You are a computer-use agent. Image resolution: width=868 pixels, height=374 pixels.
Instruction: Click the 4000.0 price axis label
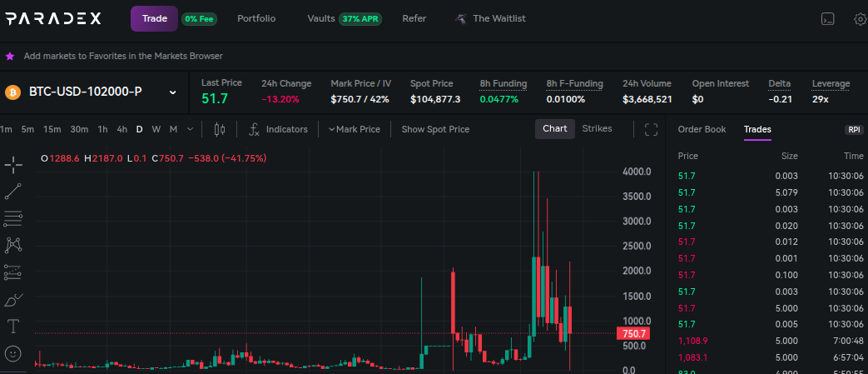click(637, 172)
